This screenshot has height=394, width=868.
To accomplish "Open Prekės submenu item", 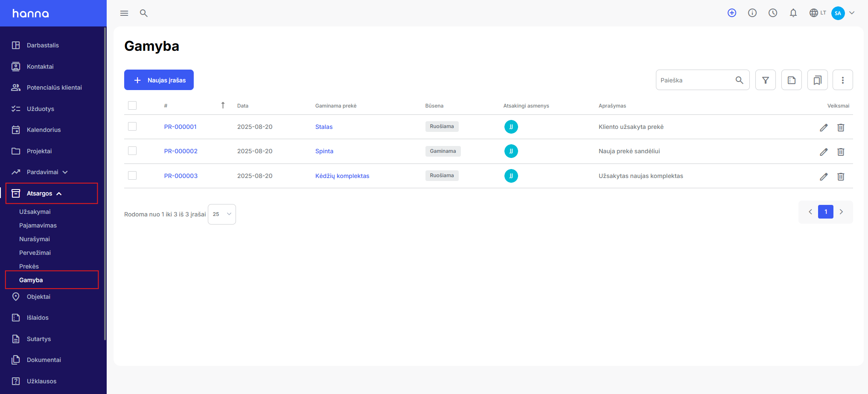I will (29, 266).
